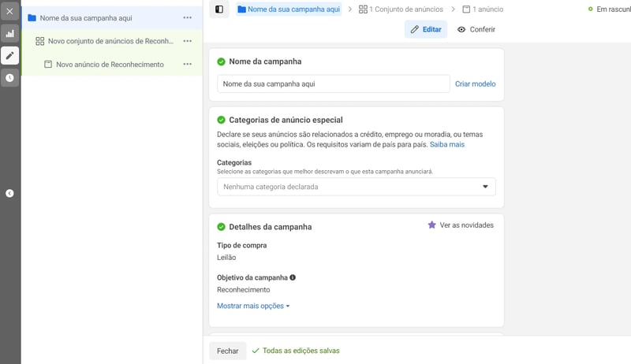Open the clock history icon
The height and width of the screenshot is (364, 631).
[x=9, y=78]
